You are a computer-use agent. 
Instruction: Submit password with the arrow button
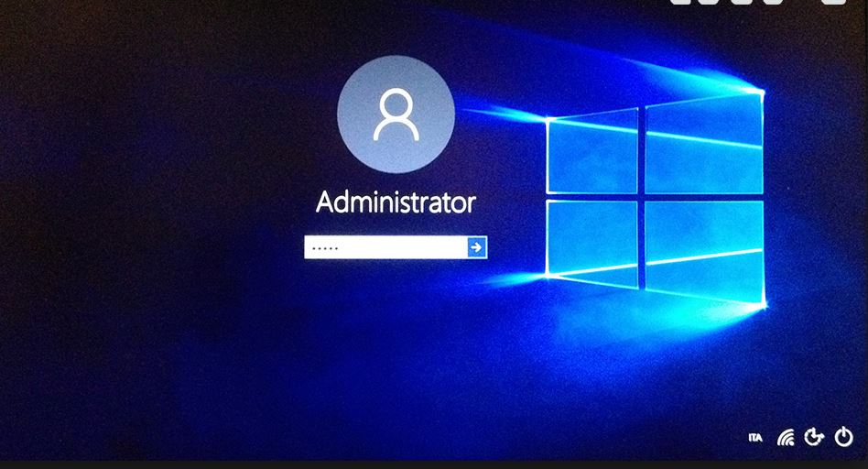[x=477, y=247]
